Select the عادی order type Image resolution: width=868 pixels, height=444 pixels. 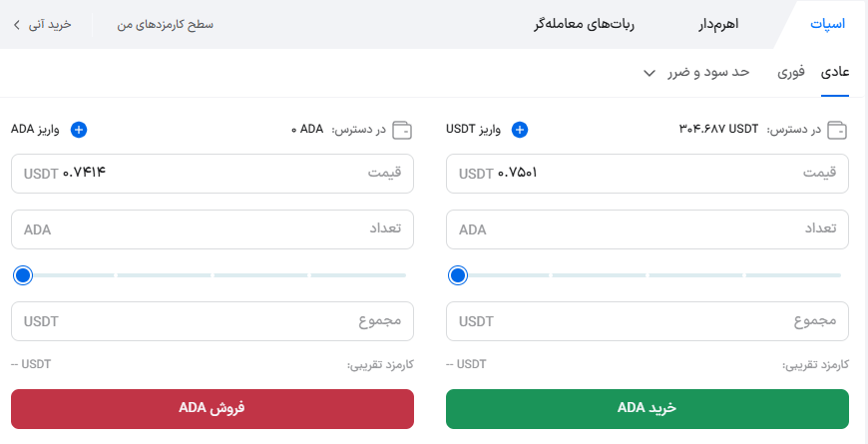click(x=835, y=72)
